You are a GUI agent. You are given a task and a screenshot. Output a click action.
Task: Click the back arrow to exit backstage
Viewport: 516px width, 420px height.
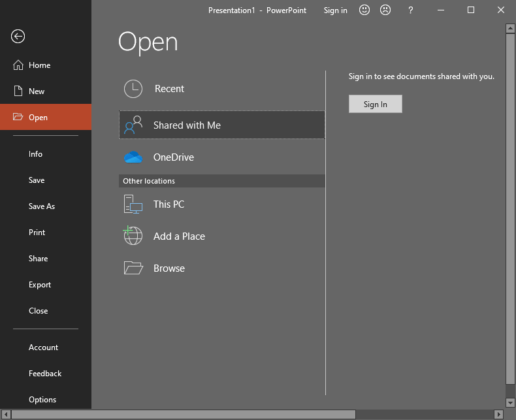[18, 37]
